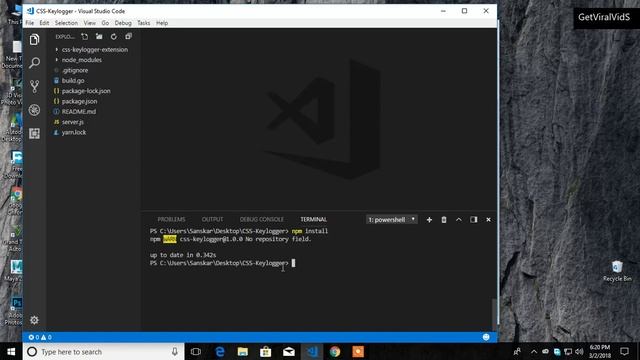
Task: Open Microsoft Store from taskbar
Action: tap(266, 351)
